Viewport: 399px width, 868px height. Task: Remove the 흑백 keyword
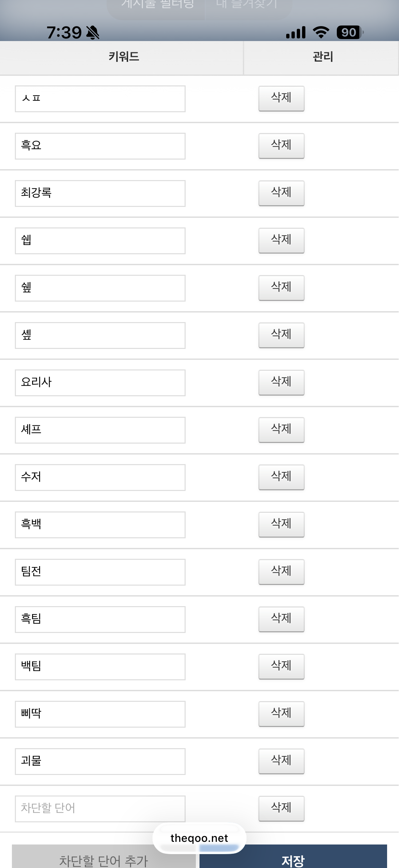[x=281, y=524]
